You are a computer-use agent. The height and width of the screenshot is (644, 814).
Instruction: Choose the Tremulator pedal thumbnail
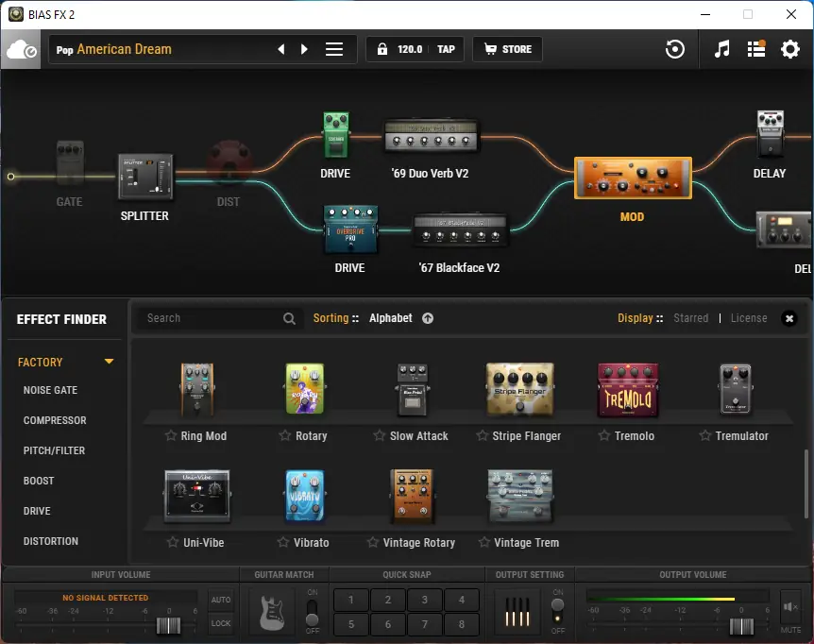pos(736,389)
